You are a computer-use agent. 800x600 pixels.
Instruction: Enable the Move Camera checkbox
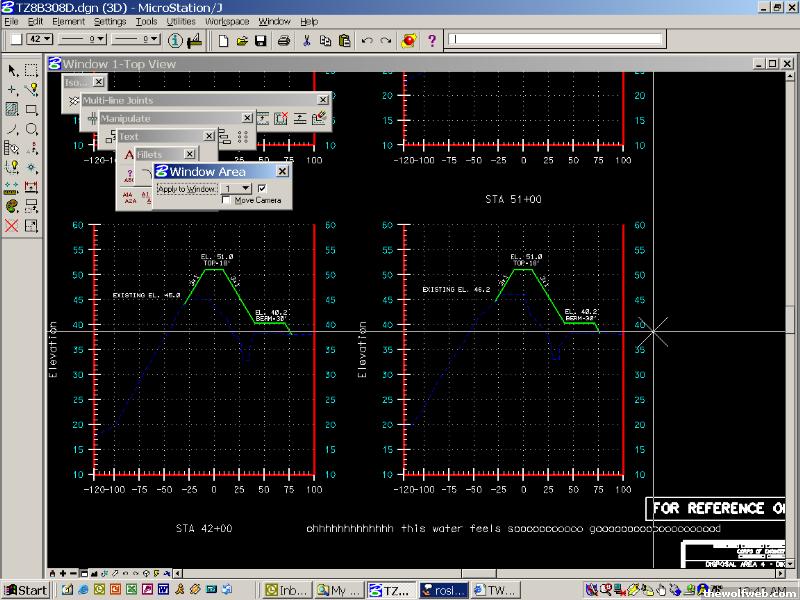226,200
